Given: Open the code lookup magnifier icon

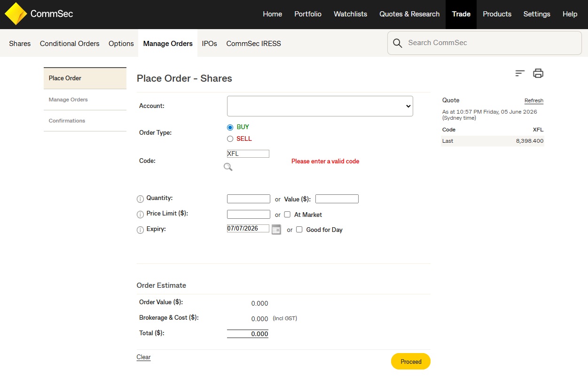Looking at the screenshot, I should 228,167.
